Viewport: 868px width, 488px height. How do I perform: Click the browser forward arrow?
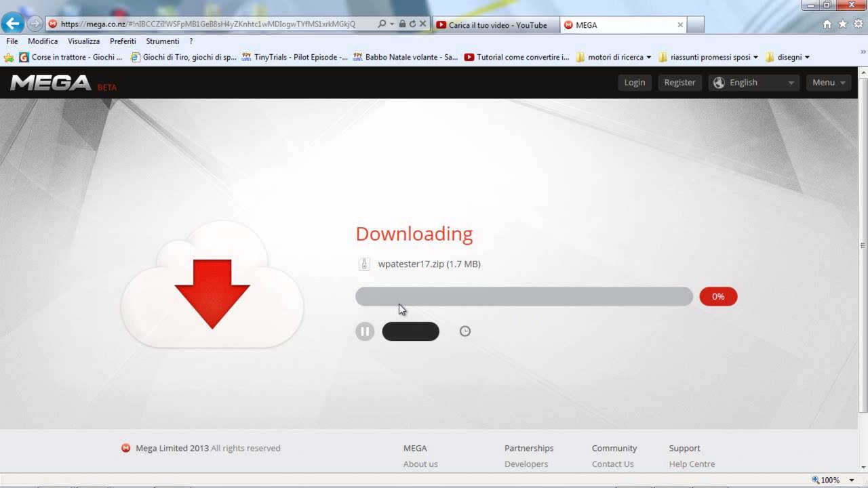(35, 24)
